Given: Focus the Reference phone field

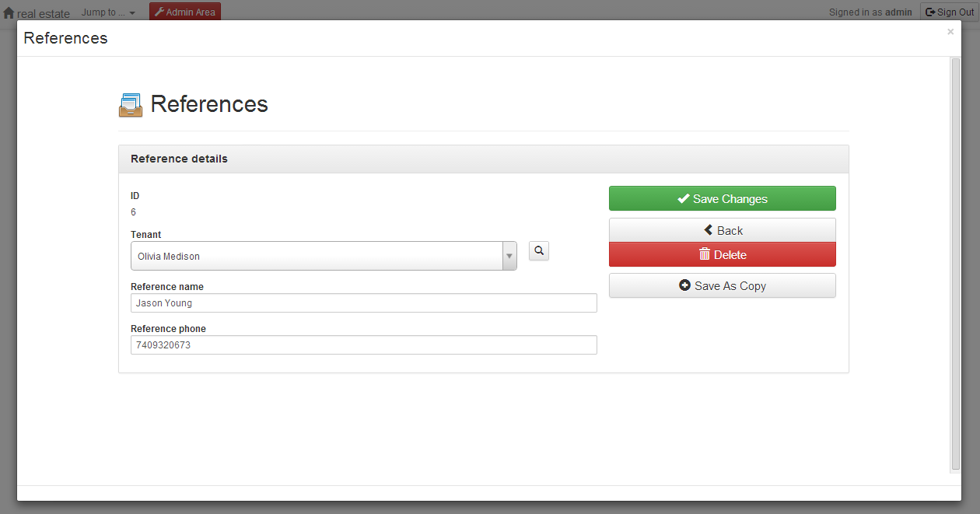Looking at the screenshot, I should point(363,345).
